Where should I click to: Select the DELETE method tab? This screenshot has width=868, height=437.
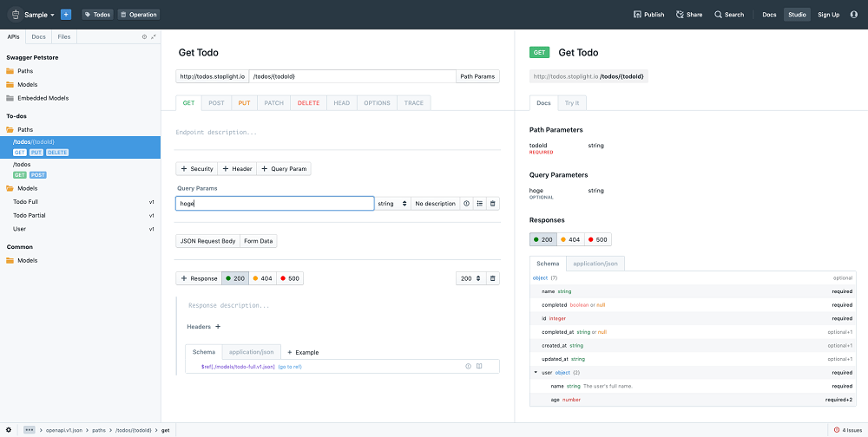tap(308, 103)
